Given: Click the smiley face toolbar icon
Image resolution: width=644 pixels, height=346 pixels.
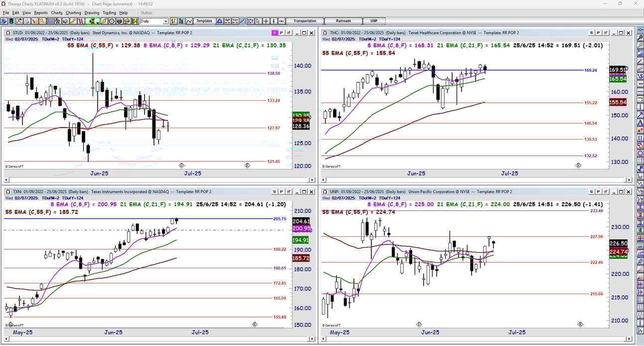Looking at the screenshot, I should tap(120, 21).
